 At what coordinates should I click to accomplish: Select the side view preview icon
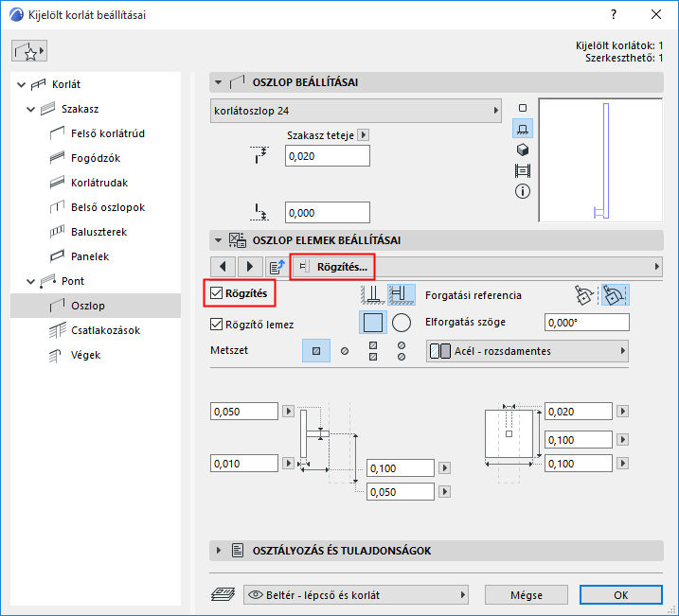click(523, 129)
